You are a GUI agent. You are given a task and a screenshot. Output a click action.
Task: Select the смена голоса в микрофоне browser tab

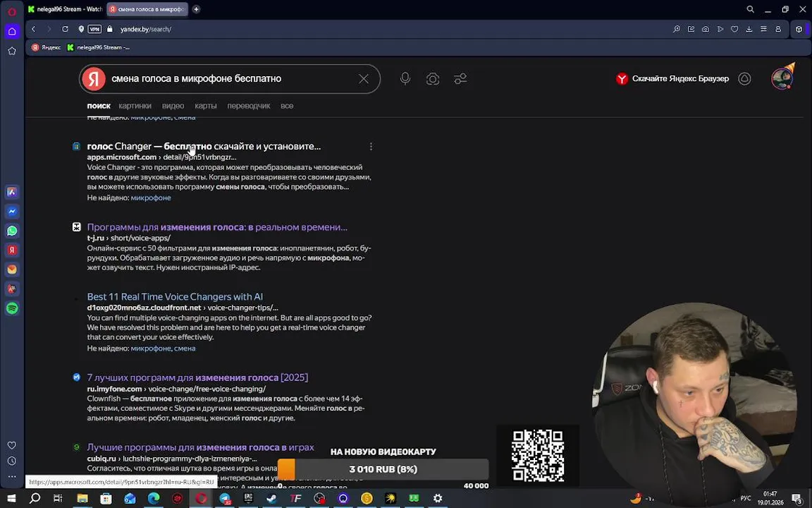(x=148, y=8)
